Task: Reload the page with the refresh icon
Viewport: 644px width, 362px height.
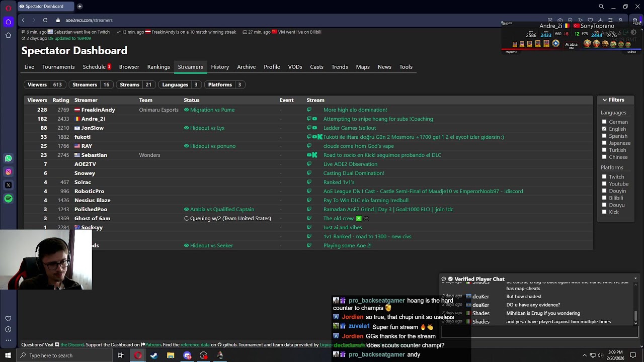Action: tap(45, 20)
